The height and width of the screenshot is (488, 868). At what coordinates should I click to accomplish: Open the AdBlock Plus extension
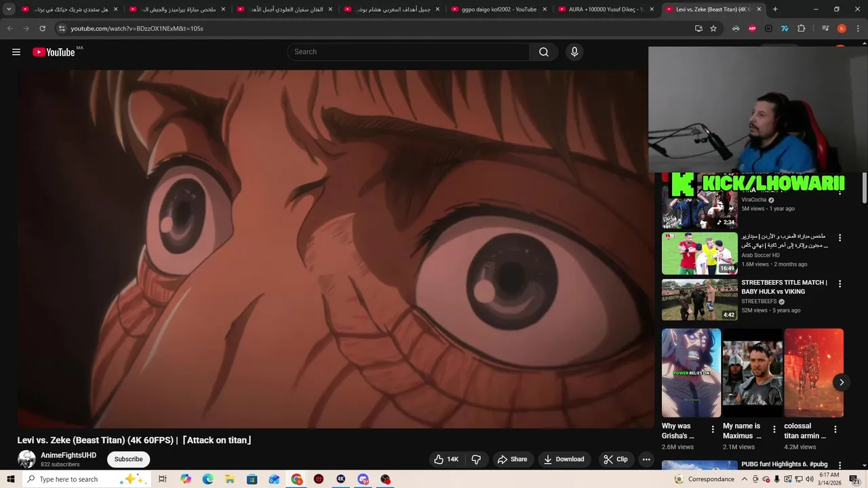coord(752,28)
